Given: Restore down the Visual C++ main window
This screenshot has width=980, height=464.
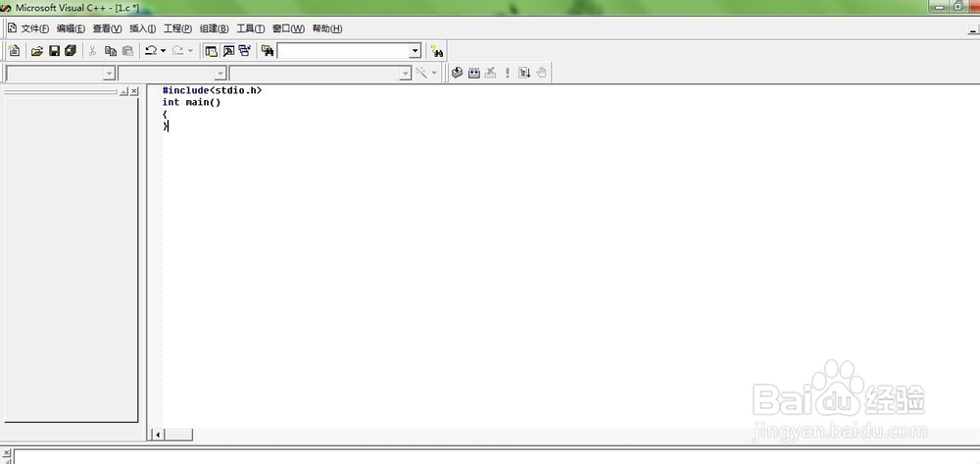Looking at the screenshot, I should [x=958, y=7].
